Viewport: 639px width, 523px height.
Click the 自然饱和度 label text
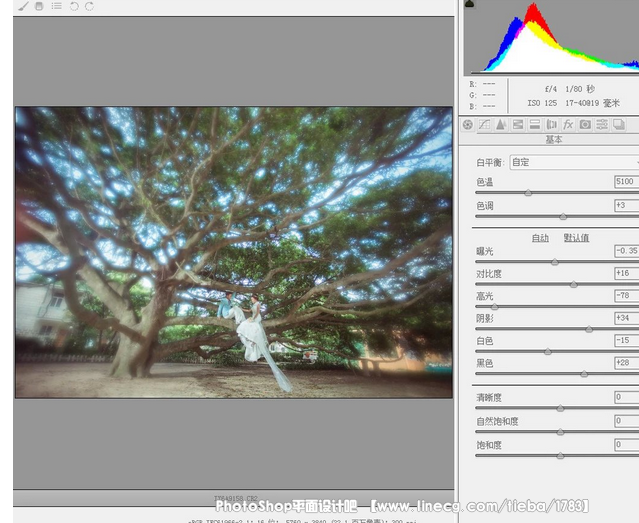click(497, 421)
